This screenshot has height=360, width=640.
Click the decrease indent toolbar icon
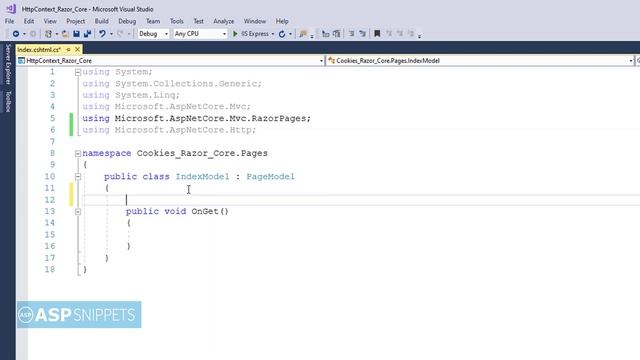tap(325, 34)
